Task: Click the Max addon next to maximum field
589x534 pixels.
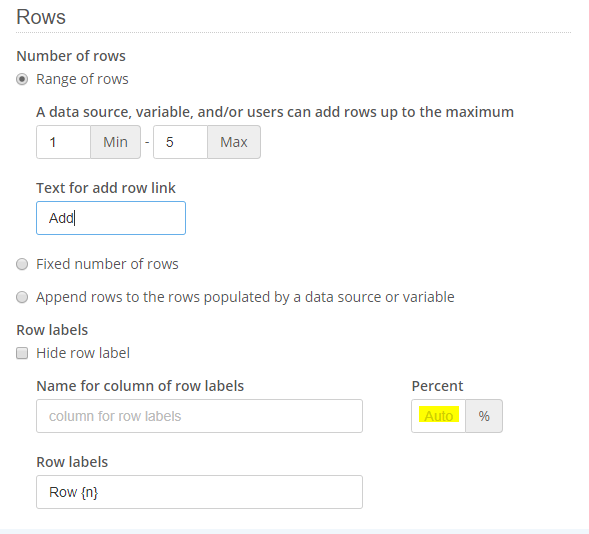Action: (x=234, y=142)
